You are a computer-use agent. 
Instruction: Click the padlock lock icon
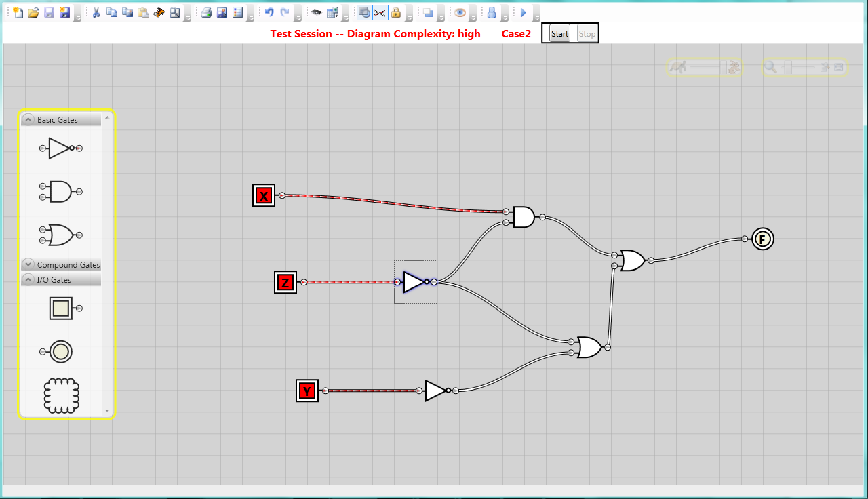pos(396,12)
